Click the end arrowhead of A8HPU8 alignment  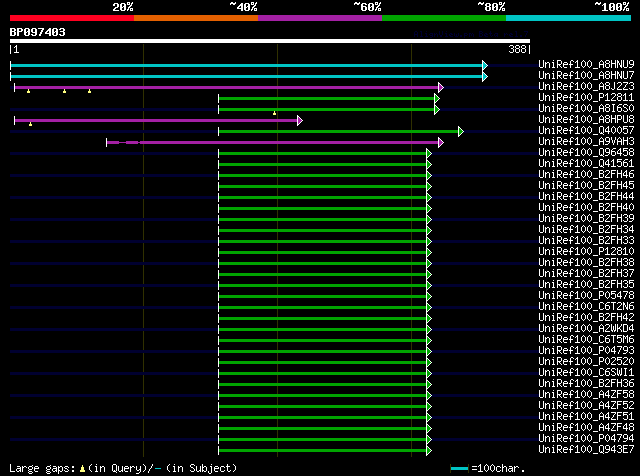[300, 120]
